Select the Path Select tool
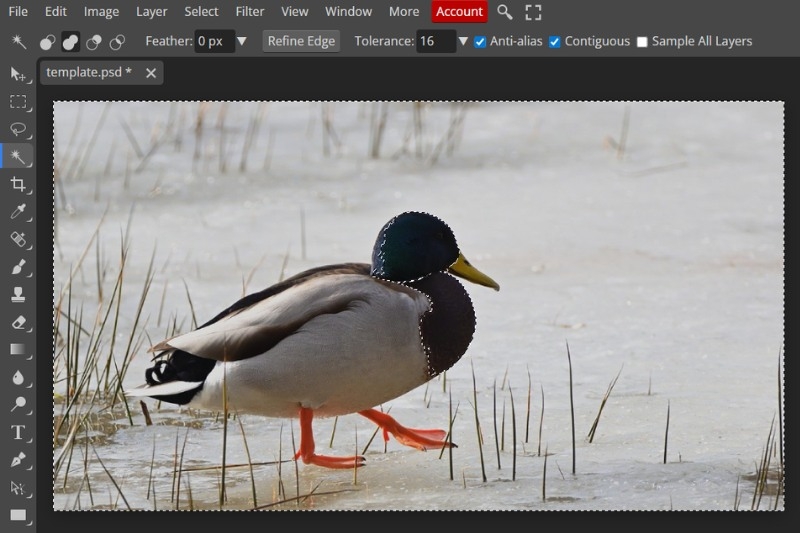 point(18,488)
